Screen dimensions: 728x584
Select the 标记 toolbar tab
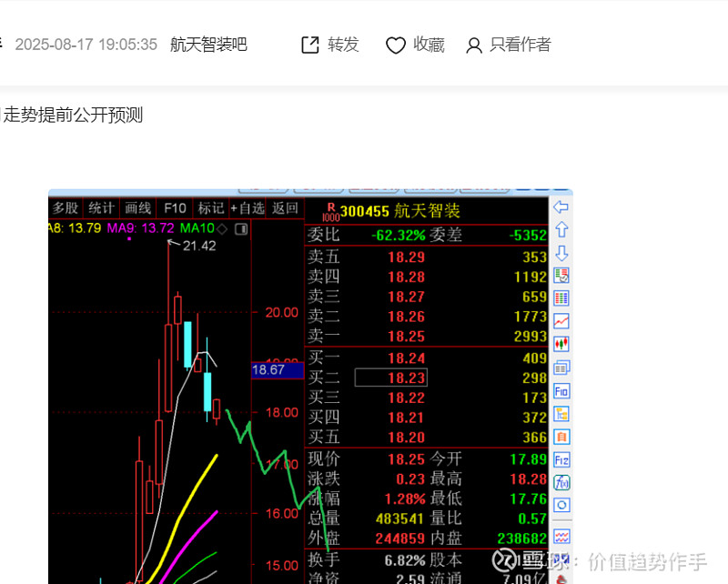(211, 208)
